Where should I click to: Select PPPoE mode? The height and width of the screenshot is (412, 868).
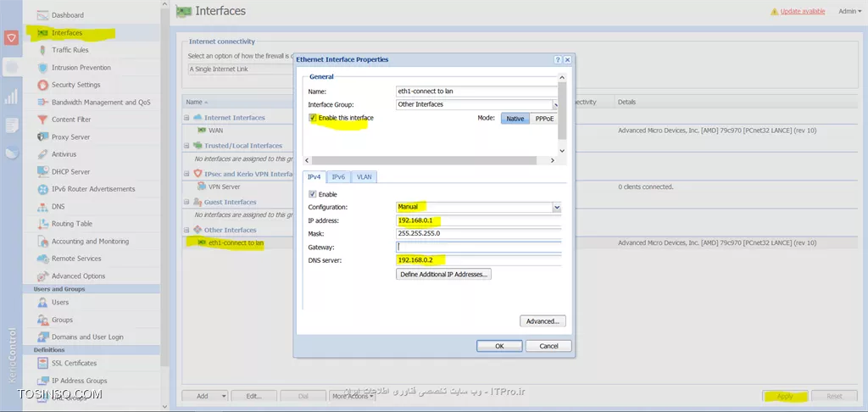pyautogui.click(x=544, y=119)
